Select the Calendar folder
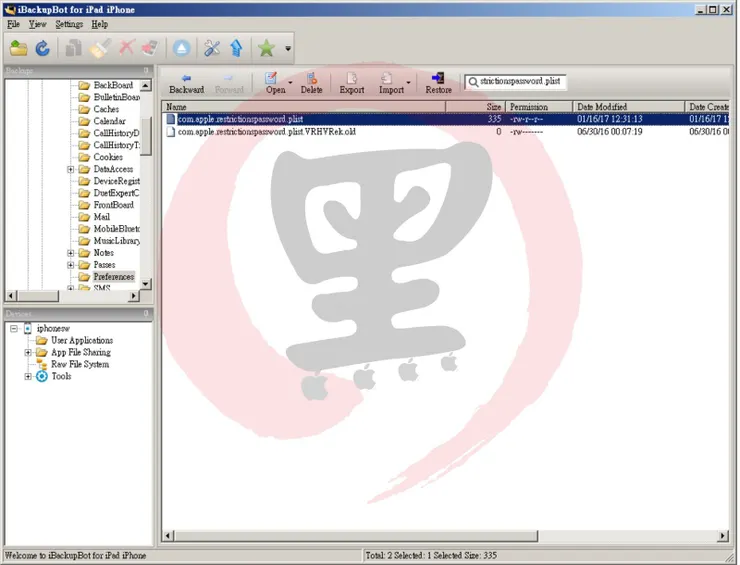The height and width of the screenshot is (565, 740). [109, 121]
